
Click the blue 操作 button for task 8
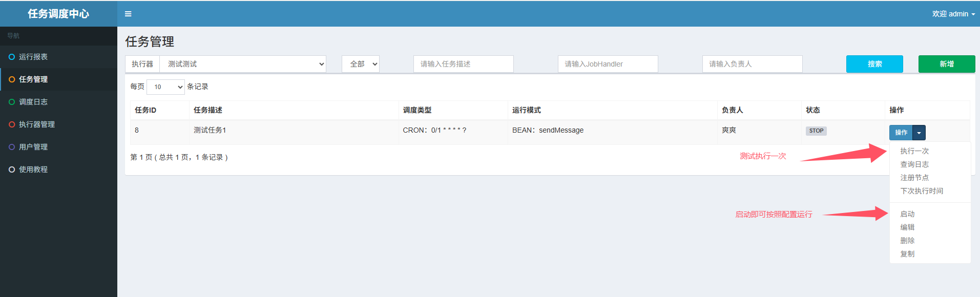coord(901,133)
